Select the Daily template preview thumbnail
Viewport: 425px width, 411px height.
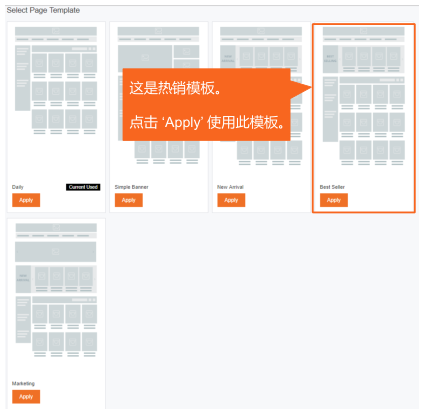(x=56, y=81)
